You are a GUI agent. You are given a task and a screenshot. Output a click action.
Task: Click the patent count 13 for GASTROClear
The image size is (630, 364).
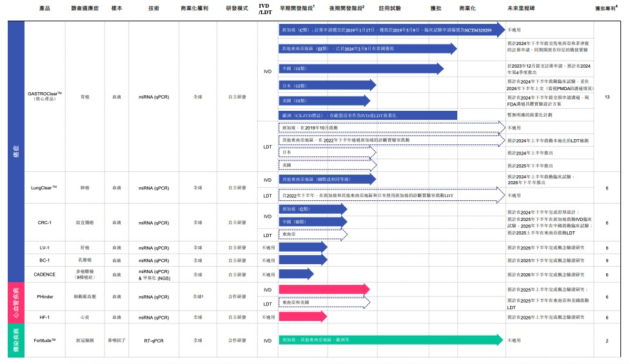607,97
